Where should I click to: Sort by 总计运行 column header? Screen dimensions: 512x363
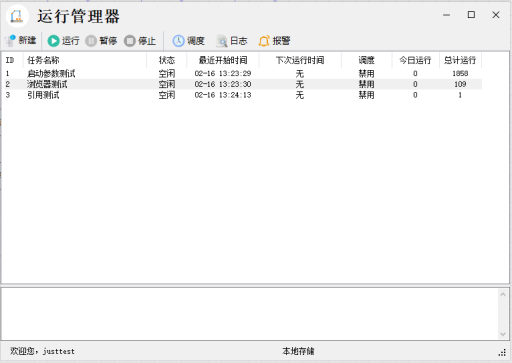coord(460,60)
